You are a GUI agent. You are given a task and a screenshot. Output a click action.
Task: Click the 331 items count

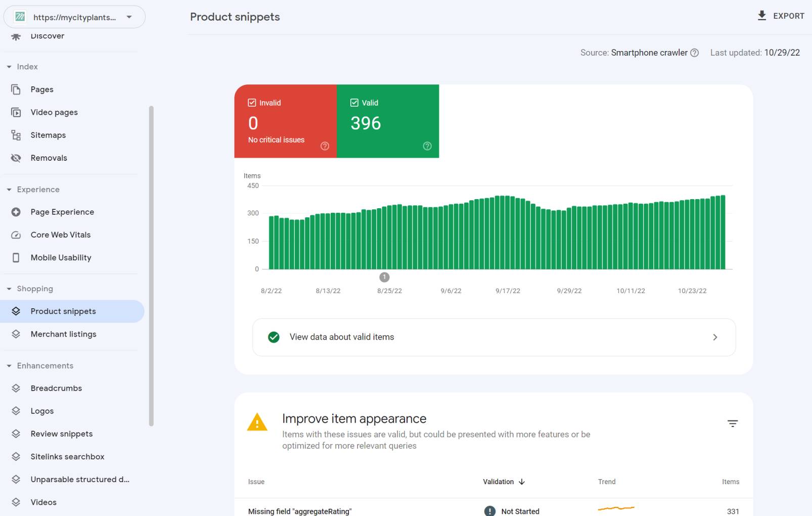[733, 511]
